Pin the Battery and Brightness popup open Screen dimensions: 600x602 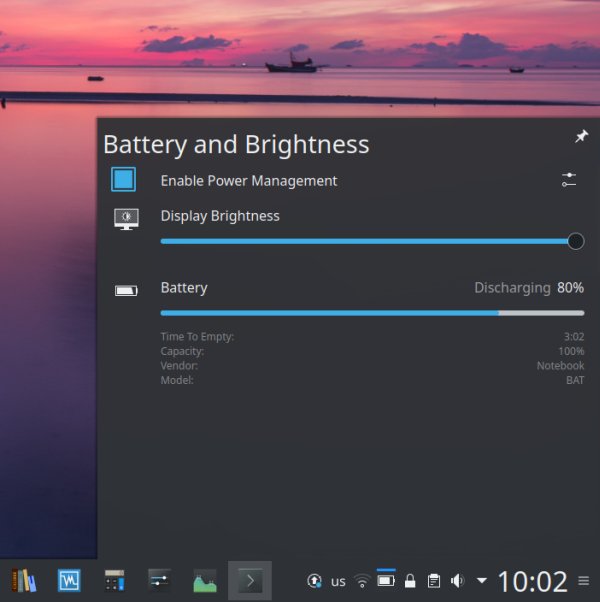581,137
